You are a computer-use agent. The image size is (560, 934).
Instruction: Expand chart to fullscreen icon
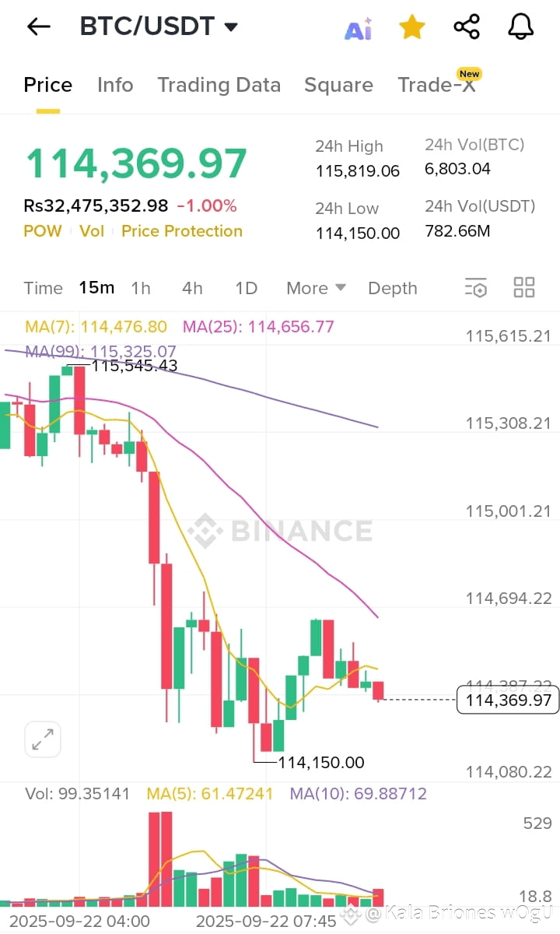pos(43,739)
